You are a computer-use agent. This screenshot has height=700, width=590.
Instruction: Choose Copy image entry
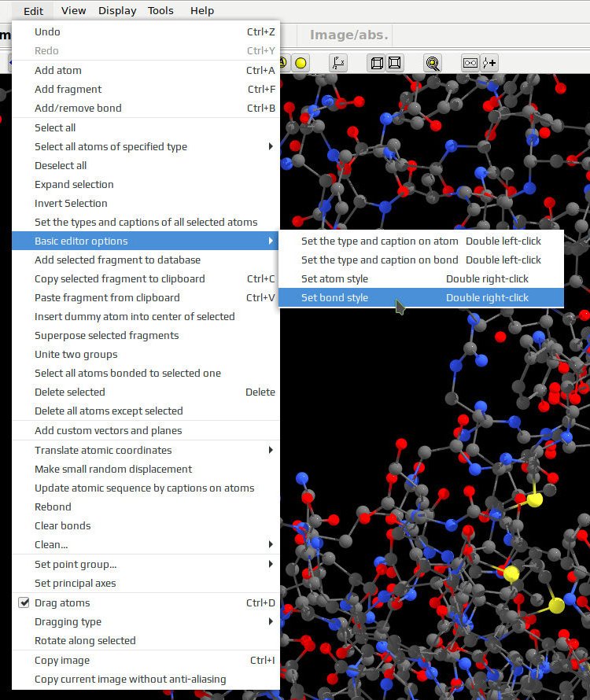146,660
